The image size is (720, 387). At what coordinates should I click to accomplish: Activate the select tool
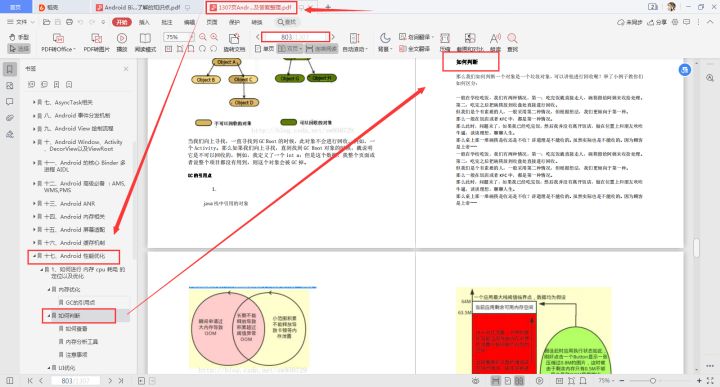click(x=19, y=48)
